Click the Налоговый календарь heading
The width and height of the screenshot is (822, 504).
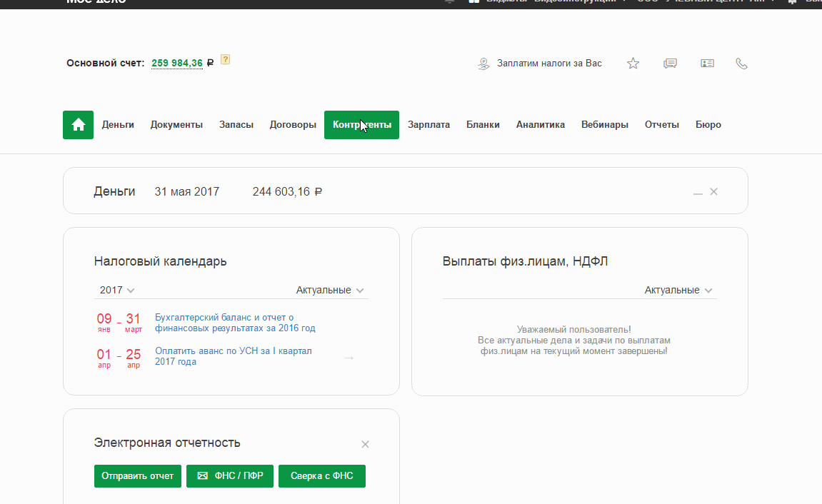(x=161, y=261)
